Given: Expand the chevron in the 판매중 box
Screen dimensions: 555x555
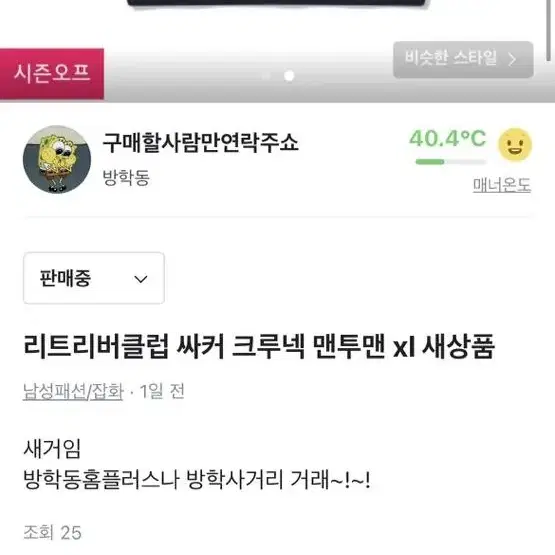Looking at the screenshot, I should [x=141, y=279].
